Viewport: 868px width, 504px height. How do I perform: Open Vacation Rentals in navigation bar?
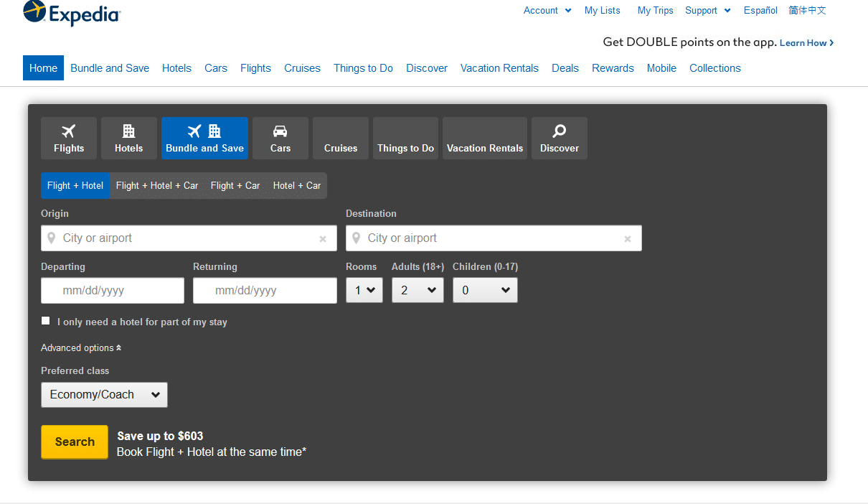coord(499,68)
